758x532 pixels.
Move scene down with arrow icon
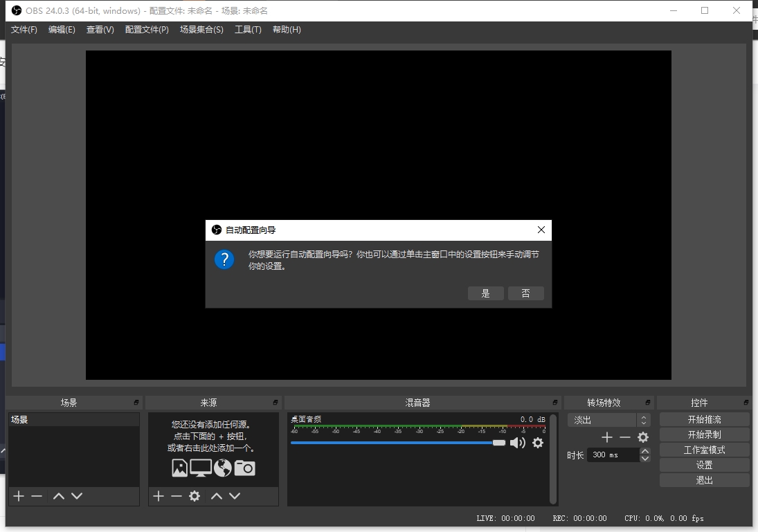point(77,496)
